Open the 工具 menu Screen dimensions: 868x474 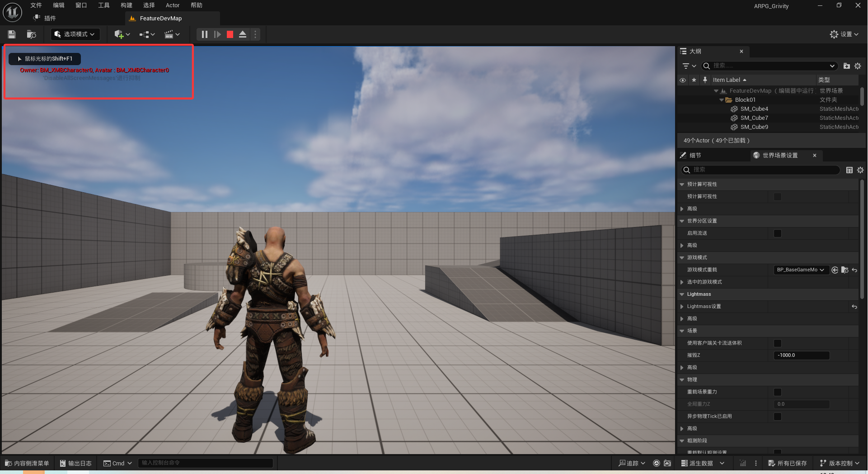(104, 5)
